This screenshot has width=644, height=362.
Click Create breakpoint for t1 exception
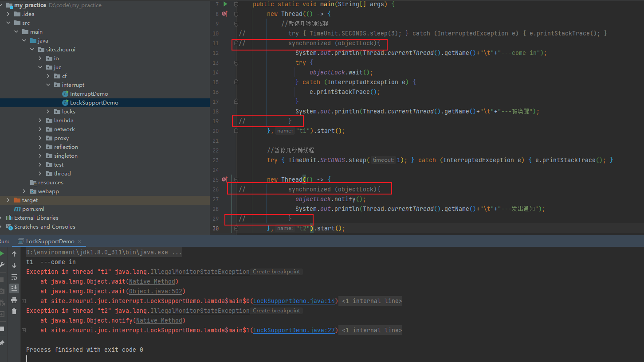point(276,272)
